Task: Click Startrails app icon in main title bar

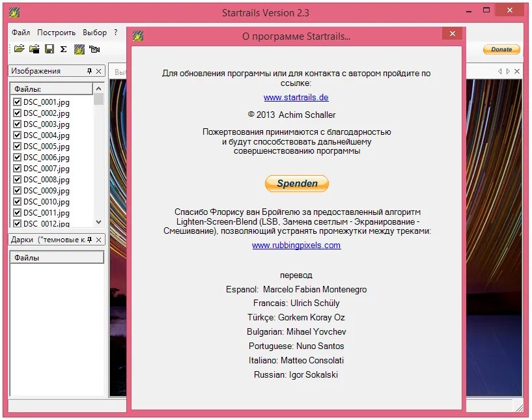Action: point(14,12)
